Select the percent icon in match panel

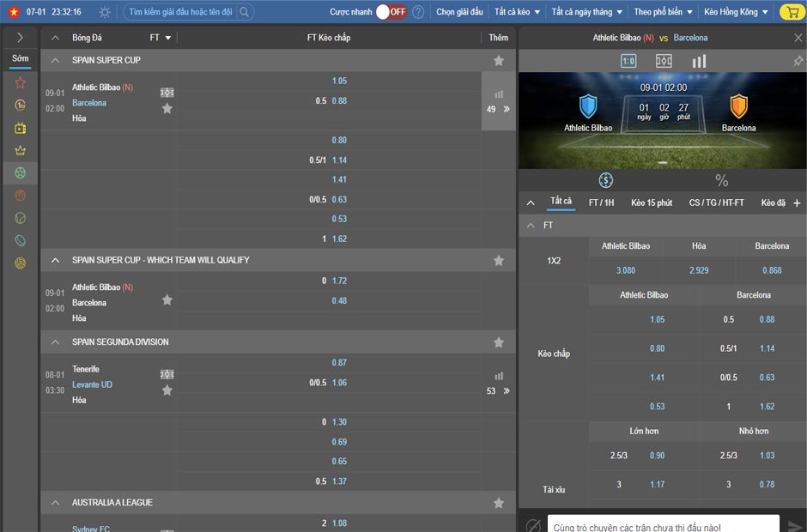pyautogui.click(x=721, y=180)
